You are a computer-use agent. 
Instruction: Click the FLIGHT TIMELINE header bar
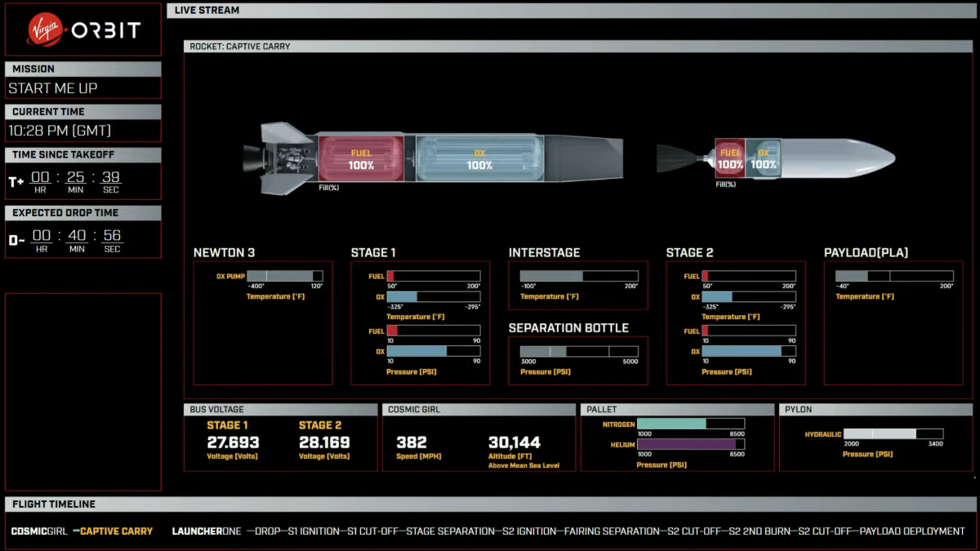(490, 504)
